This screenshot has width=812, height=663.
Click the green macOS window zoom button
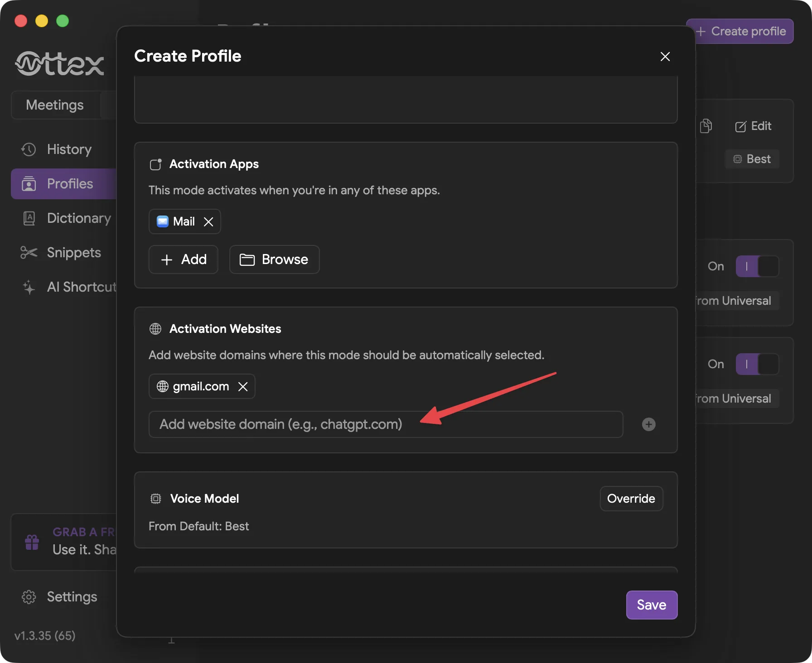63,21
